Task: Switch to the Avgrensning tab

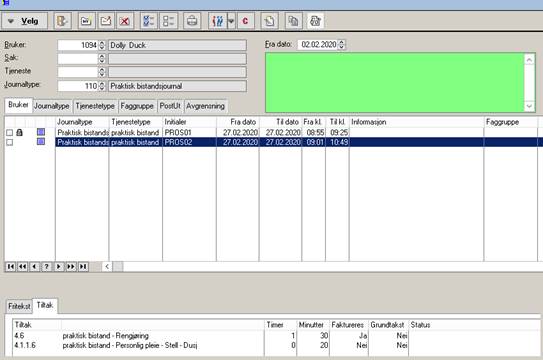Action: (205, 106)
